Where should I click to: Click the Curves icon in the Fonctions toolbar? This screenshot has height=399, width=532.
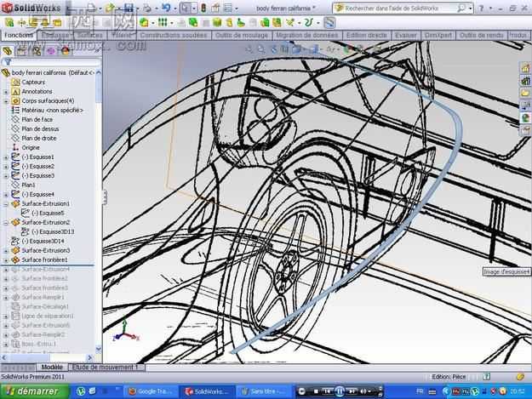[308, 23]
